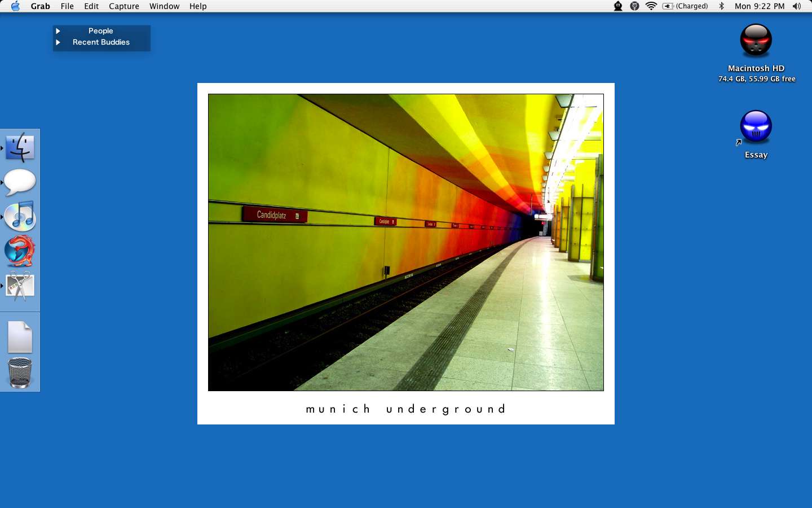Image resolution: width=812 pixels, height=508 pixels.
Task: Open Finder from the dock
Action: point(20,147)
